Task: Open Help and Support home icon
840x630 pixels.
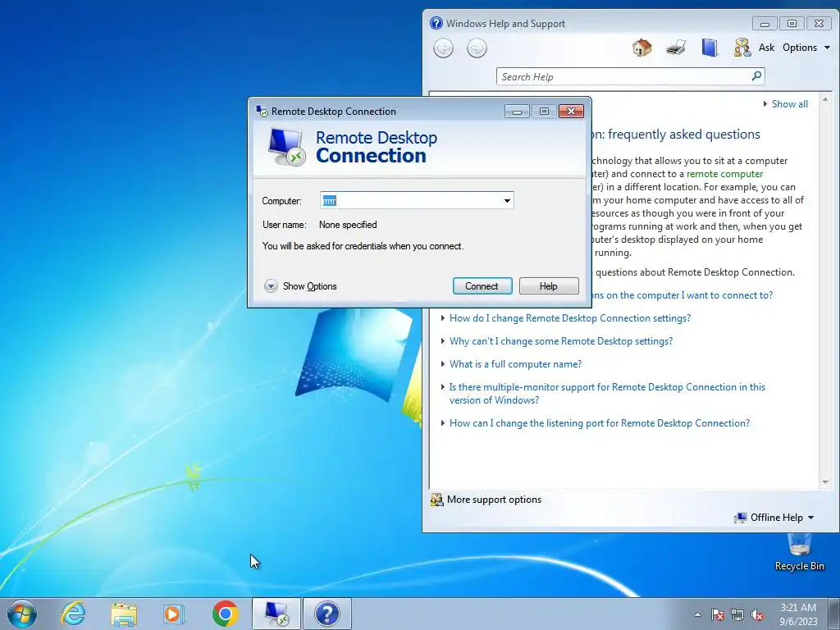Action: 641,48
